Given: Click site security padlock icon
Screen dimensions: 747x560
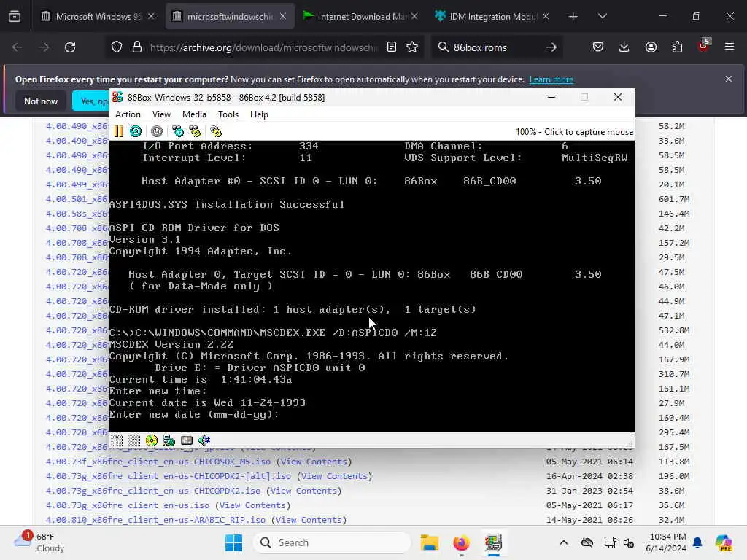Looking at the screenshot, I should tap(137, 47).
